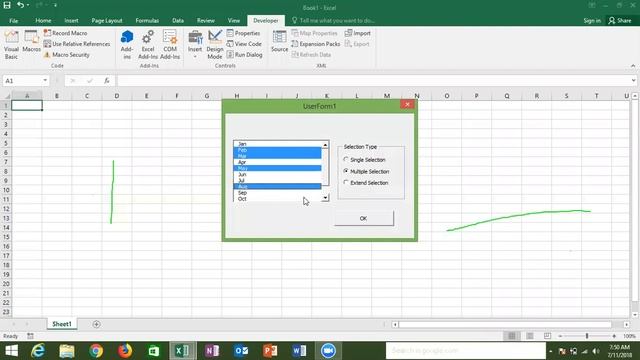Viewport: 640px width, 360px height.
Task: Open control Properties
Action: (x=243, y=33)
